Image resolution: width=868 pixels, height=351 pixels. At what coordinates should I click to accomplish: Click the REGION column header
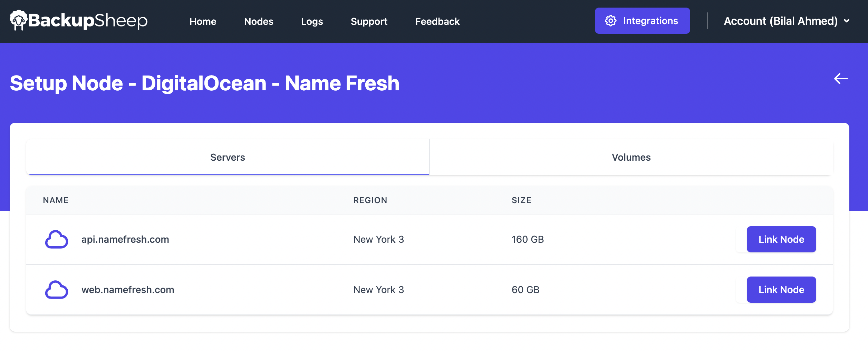[x=370, y=200]
